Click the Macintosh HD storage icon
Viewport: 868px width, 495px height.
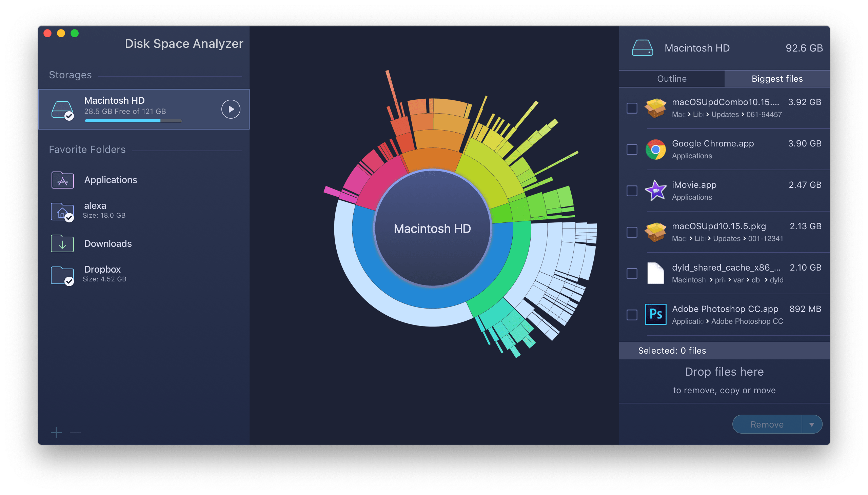pyautogui.click(x=64, y=108)
